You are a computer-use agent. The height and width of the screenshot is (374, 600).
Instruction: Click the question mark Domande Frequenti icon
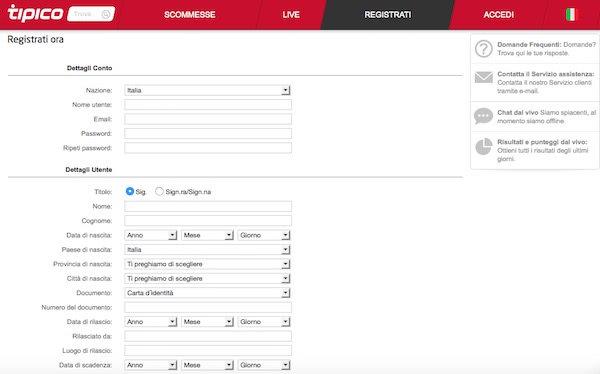point(484,49)
